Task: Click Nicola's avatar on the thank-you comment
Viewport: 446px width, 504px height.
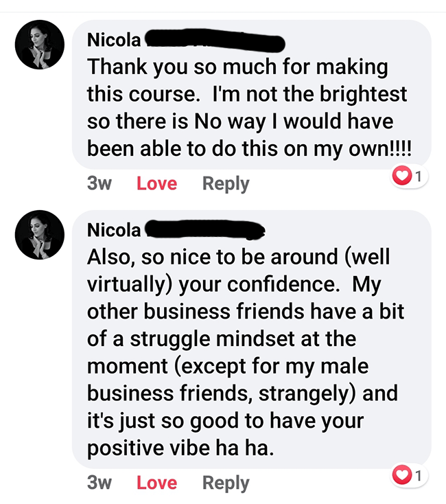Action: tap(40, 45)
